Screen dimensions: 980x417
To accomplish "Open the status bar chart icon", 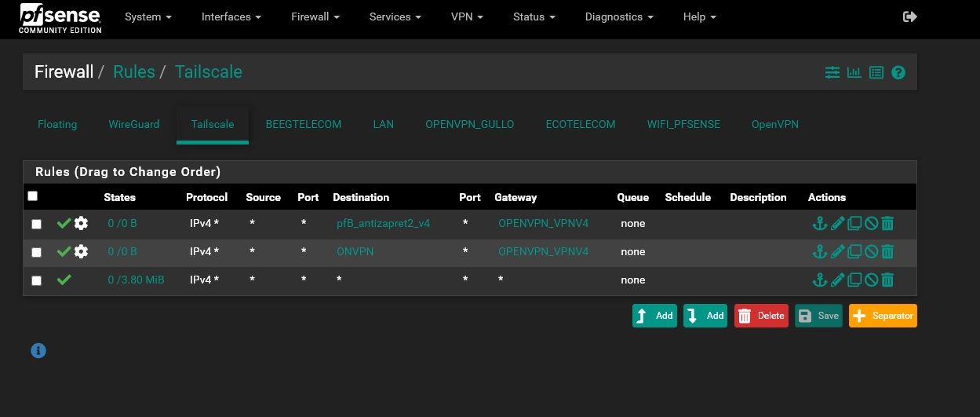I will click(x=854, y=72).
